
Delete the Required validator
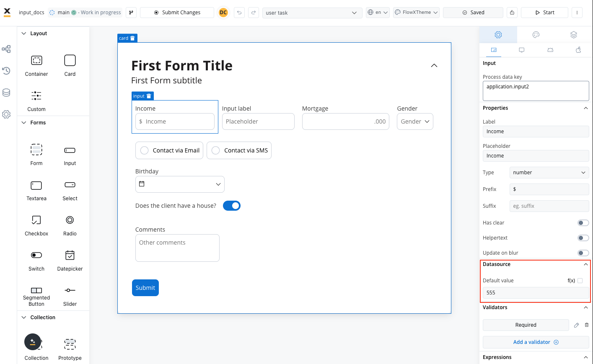(x=587, y=325)
